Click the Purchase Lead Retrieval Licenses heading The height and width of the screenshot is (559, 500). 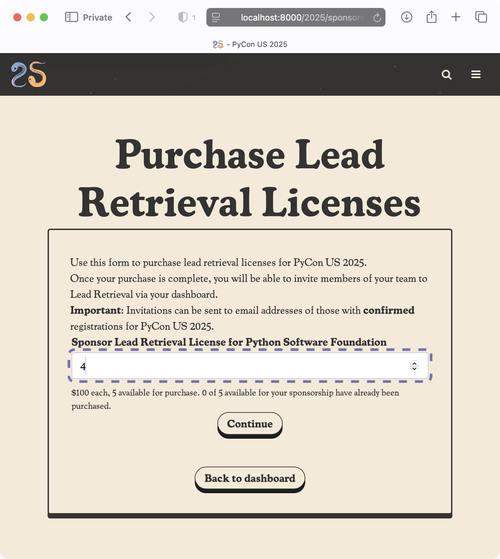click(x=249, y=178)
